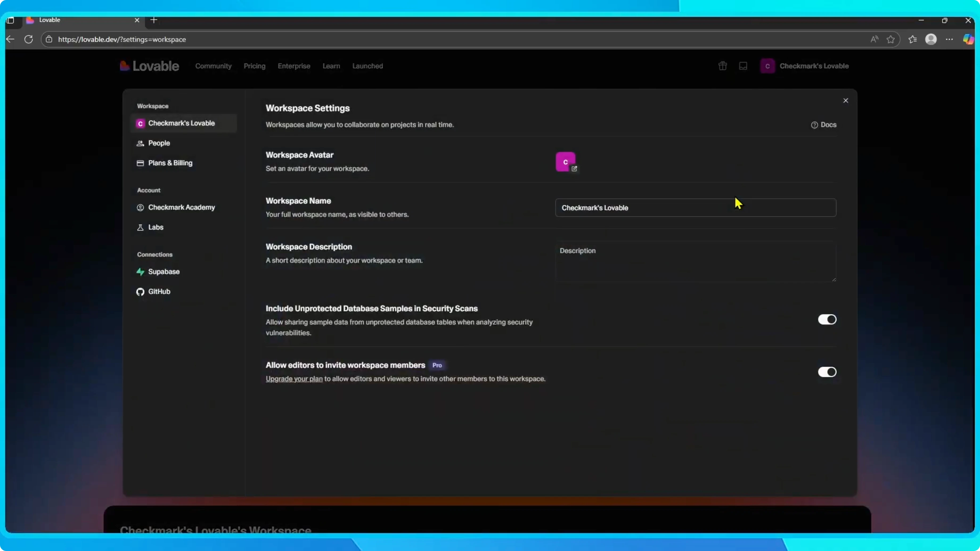980x551 pixels.
Task: Open a new browser tab
Action: click(x=154, y=20)
